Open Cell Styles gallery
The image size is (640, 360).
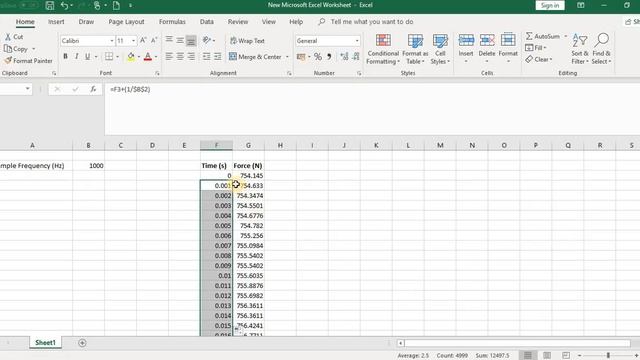click(440, 49)
